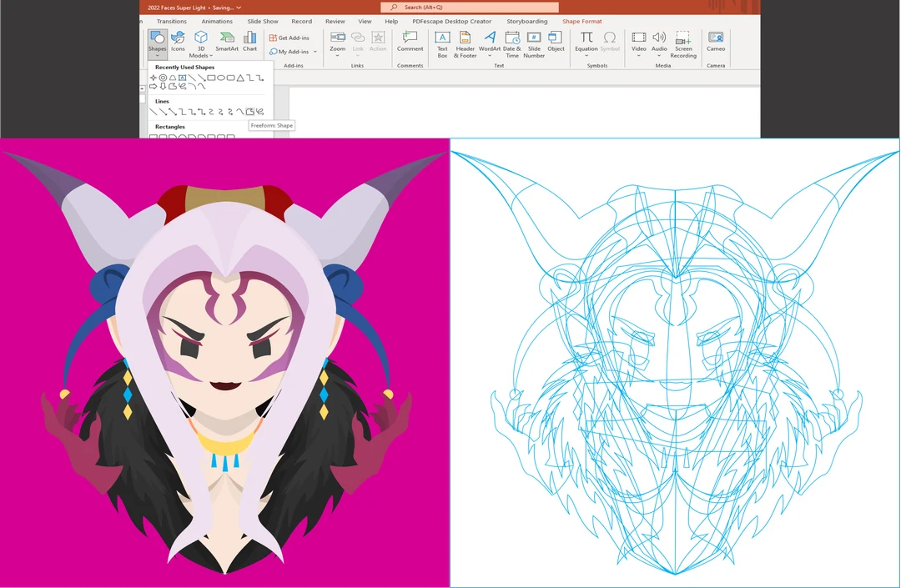The height and width of the screenshot is (588, 901).
Task: Open the SmartArt gallery
Action: [x=227, y=39]
